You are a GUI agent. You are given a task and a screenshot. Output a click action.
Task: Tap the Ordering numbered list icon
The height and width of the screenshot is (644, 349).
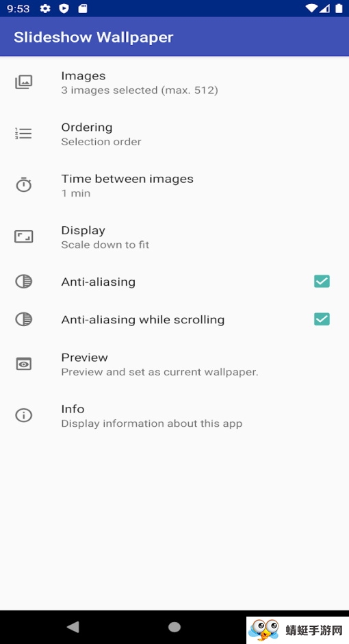23,134
